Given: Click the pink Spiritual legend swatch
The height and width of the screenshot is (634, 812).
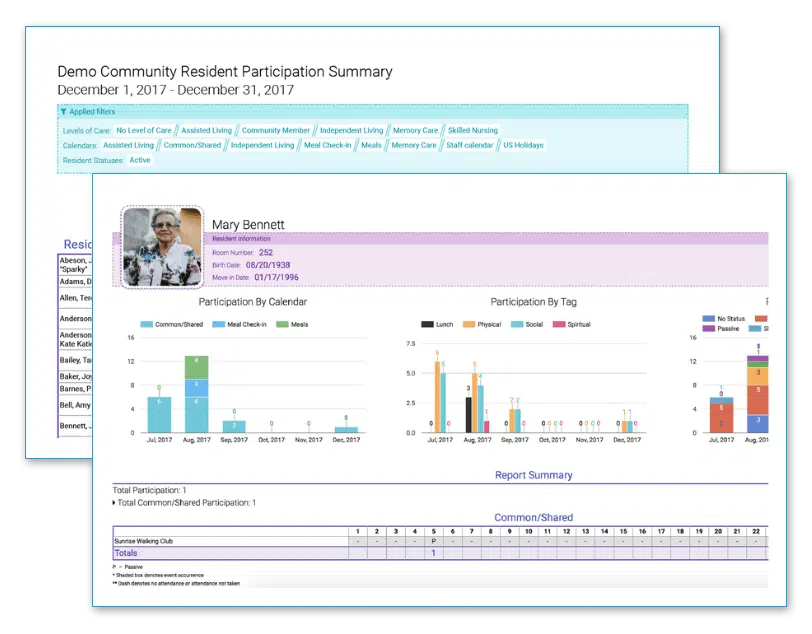Looking at the screenshot, I should click(x=559, y=325).
